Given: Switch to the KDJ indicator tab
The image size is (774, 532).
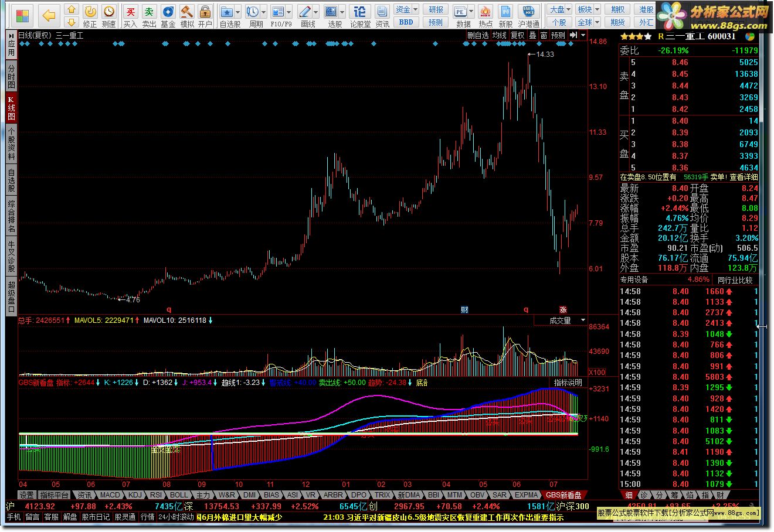Looking at the screenshot, I should point(135,495).
